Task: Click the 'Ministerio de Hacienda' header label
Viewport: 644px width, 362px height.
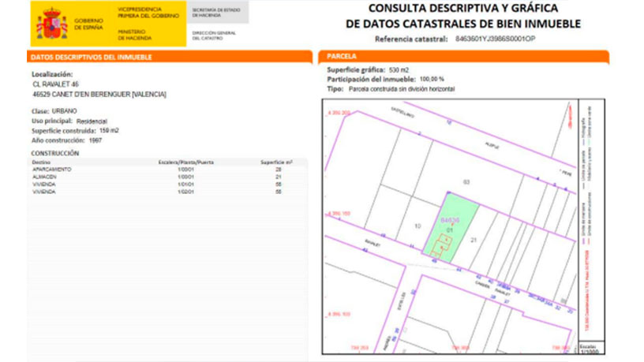Action: click(133, 35)
